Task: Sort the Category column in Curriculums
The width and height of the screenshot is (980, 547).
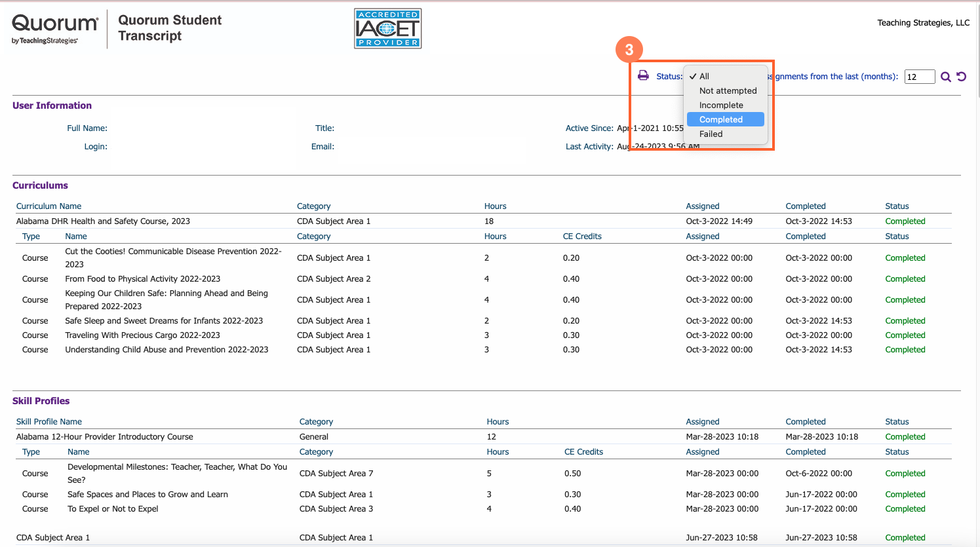Action: tap(313, 206)
